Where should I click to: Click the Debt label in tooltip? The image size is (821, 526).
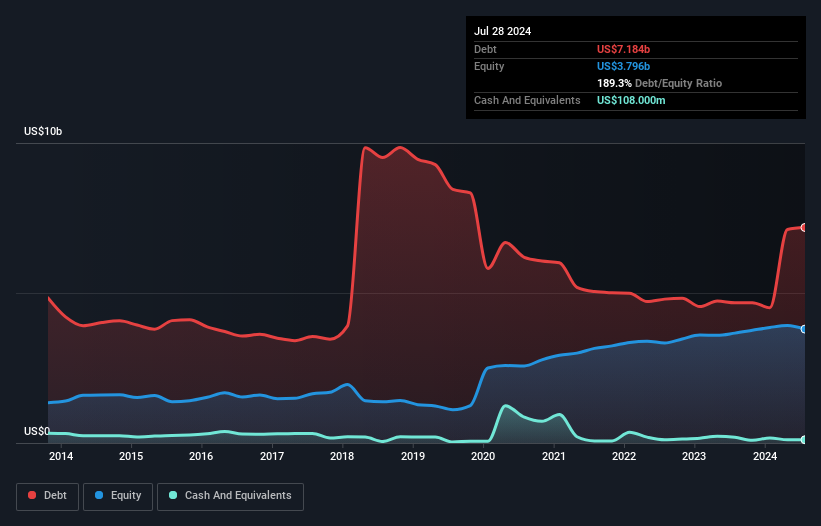(485, 49)
